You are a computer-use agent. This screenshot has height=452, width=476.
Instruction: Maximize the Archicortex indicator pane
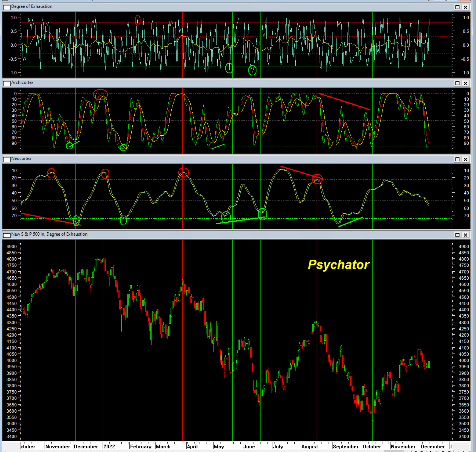click(457, 83)
